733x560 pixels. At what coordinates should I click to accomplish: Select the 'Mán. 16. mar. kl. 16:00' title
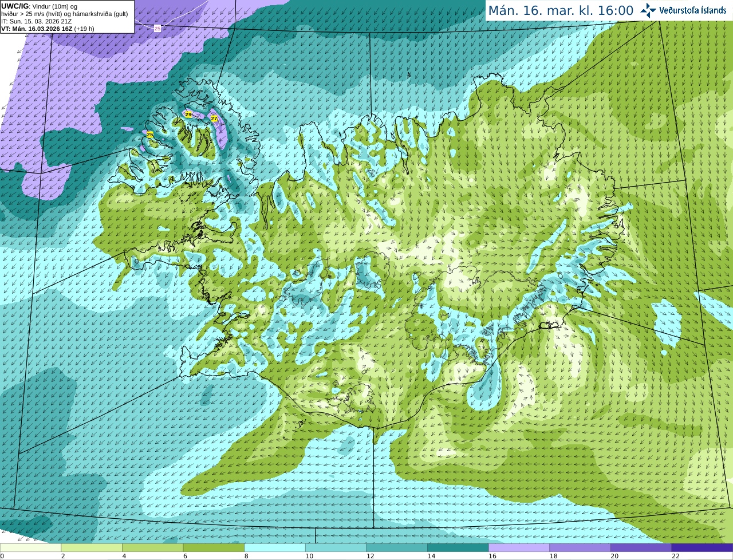click(561, 10)
